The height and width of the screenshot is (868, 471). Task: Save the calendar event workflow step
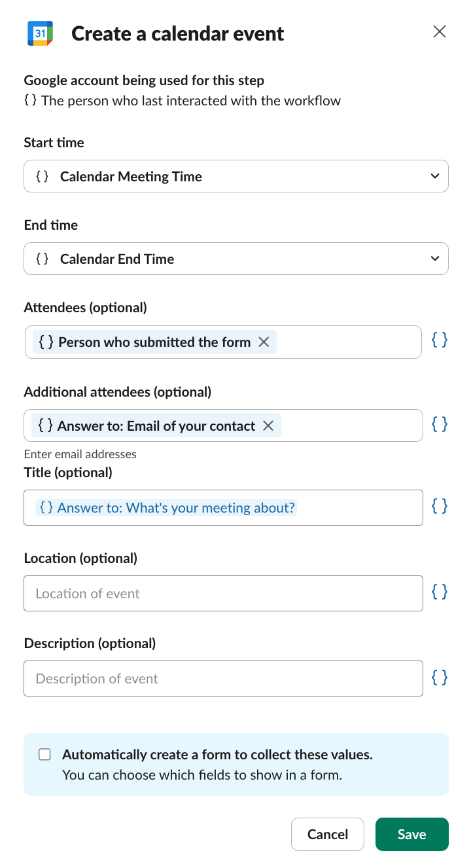[x=411, y=834]
